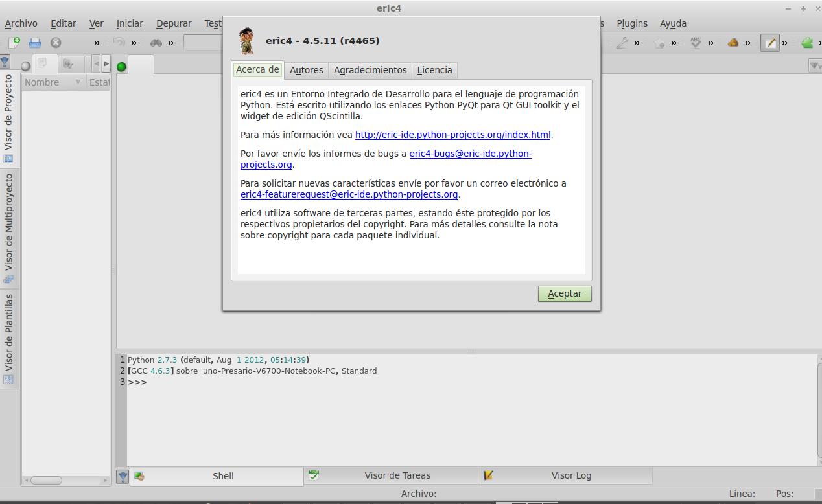Open Visor de Multiproyecto side panel
The height and width of the screenshot is (504, 822).
tap(9, 229)
